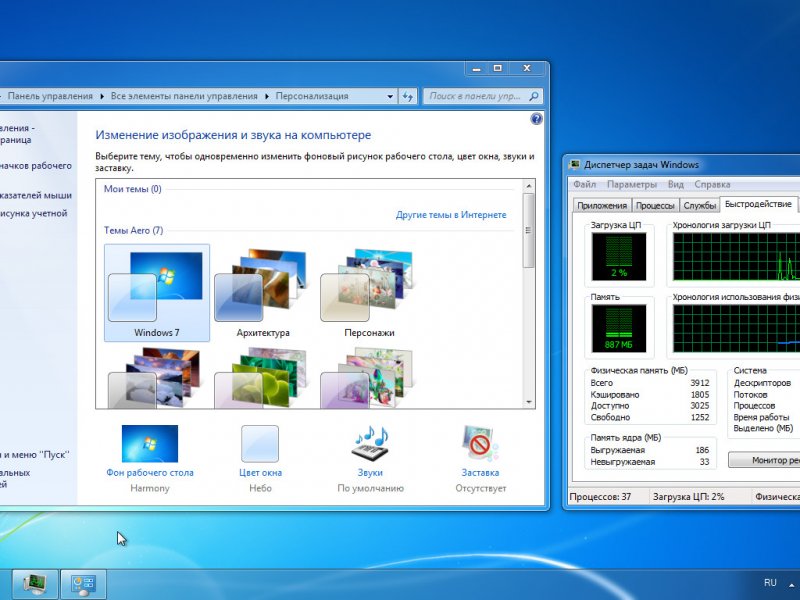The image size is (800, 600).
Task: Click Персонализация breadcrumb segment
Action: pyautogui.click(x=312, y=96)
